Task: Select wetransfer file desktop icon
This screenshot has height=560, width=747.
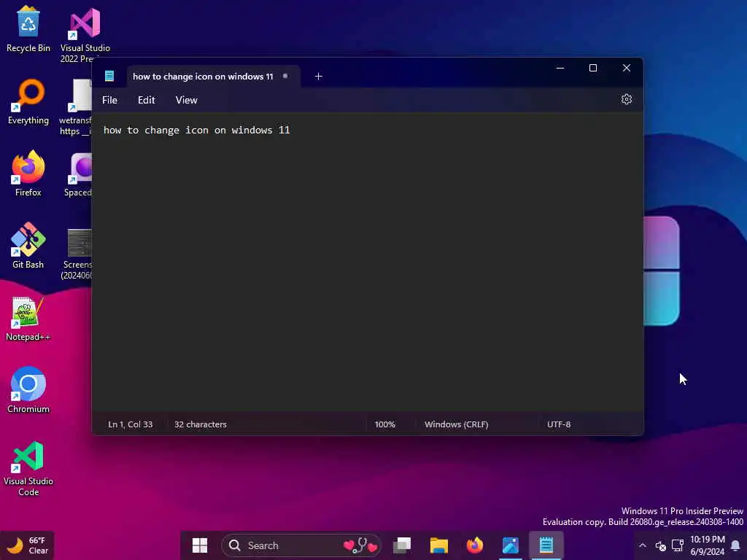Action: [x=76, y=107]
